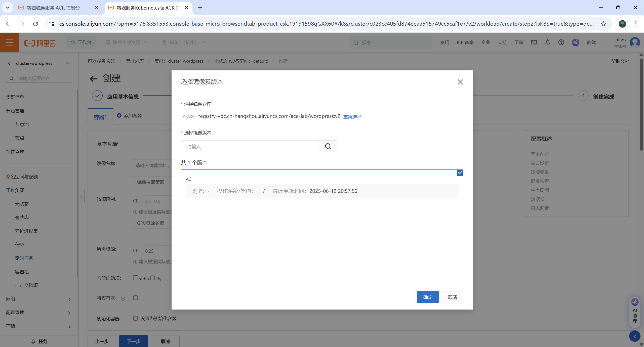Click the image version search magnifier icon

328,146
